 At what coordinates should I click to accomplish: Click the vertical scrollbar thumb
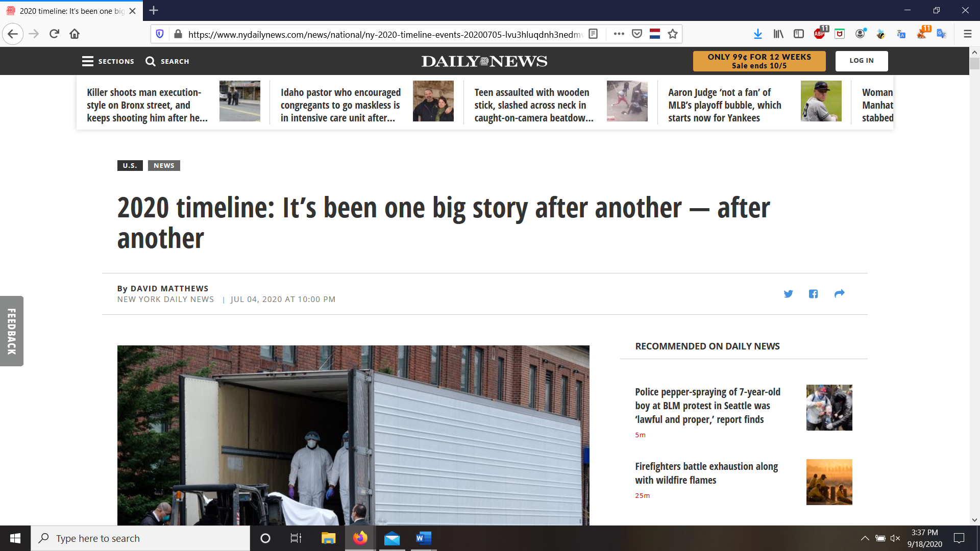click(x=974, y=64)
